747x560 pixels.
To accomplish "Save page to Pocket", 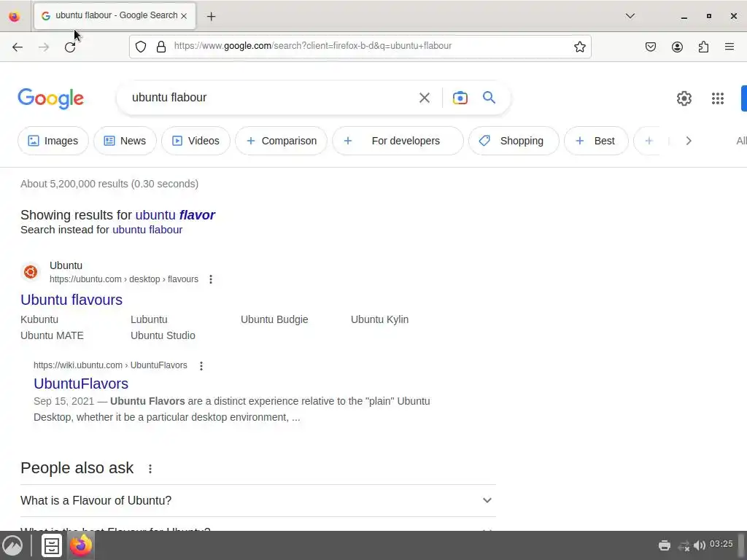I will tap(650, 47).
